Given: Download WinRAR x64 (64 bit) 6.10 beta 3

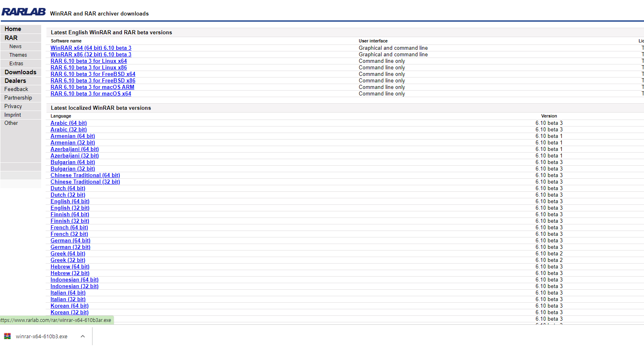Looking at the screenshot, I should (x=91, y=48).
